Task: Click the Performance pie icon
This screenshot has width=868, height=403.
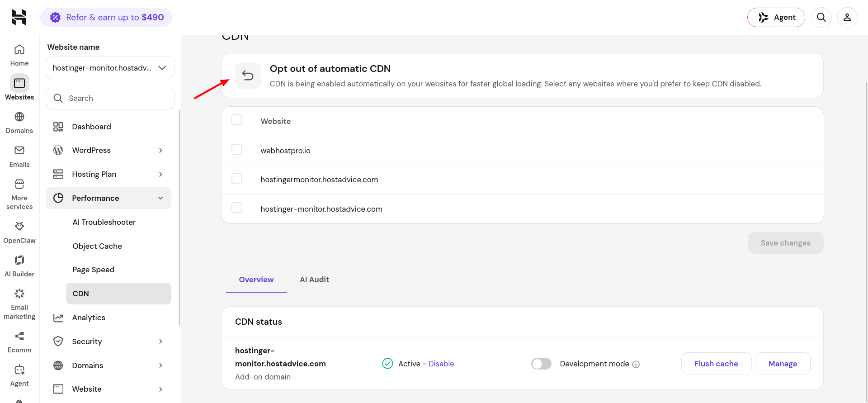Action: click(58, 198)
